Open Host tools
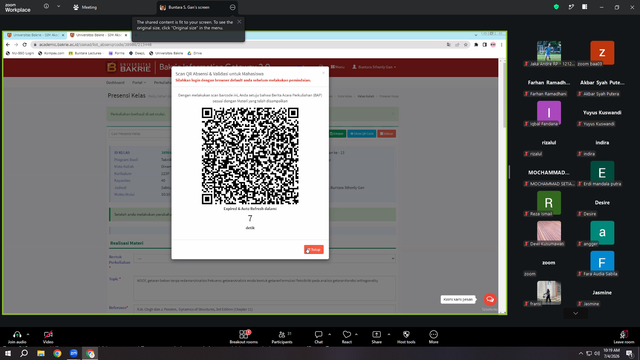 [x=406, y=337]
